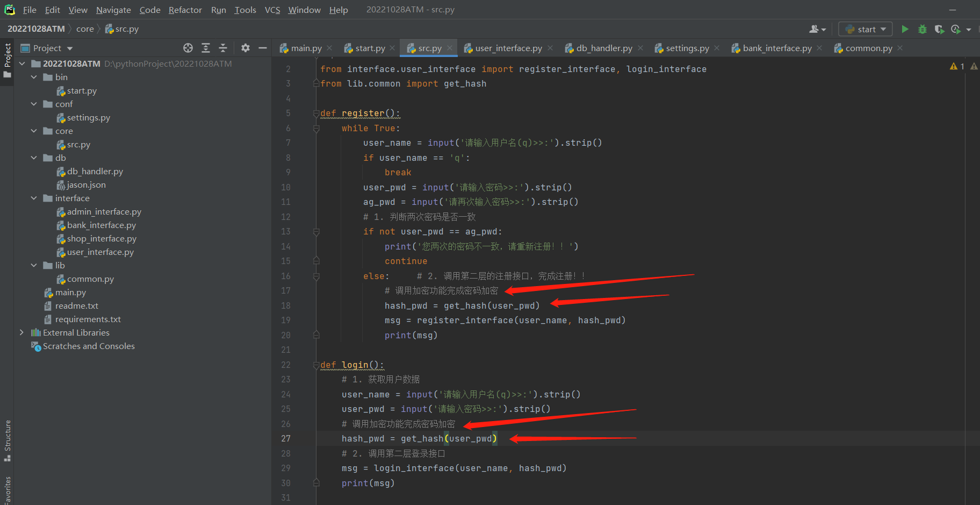Open the Structure tool window sidebar button
Screen dimensions: 980x505
click(x=8, y=440)
